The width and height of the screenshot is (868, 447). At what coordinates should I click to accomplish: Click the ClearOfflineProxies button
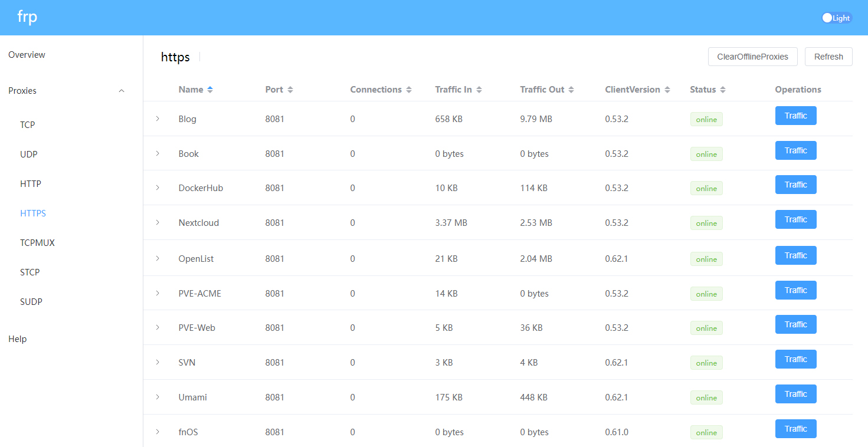(752, 57)
